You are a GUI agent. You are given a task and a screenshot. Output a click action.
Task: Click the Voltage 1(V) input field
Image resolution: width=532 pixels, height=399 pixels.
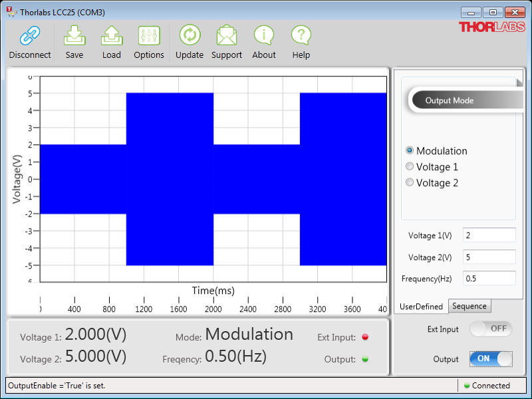tap(489, 235)
